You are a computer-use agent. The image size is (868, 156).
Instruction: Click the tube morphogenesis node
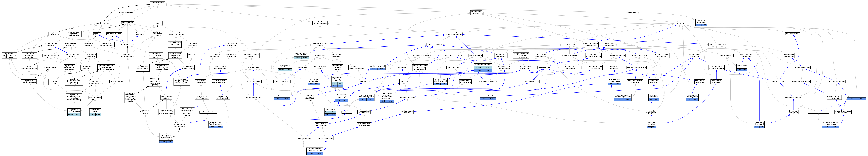454,68
